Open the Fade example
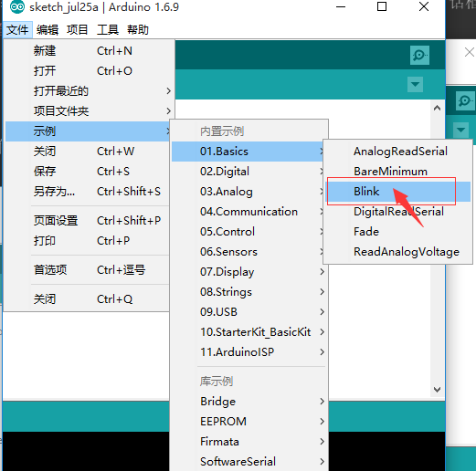476x471 pixels. click(398, 232)
